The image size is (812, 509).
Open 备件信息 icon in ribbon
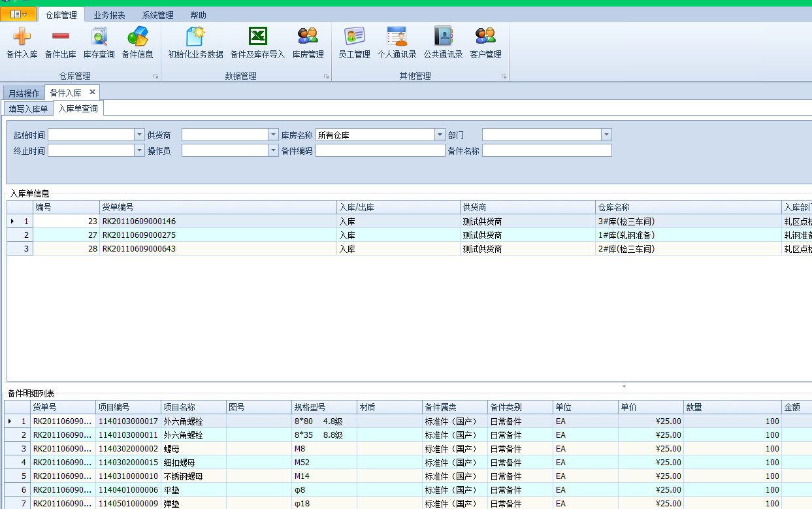click(x=137, y=37)
